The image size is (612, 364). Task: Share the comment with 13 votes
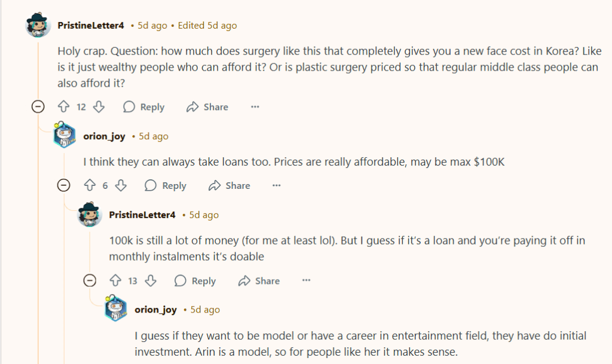[x=259, y=281]
